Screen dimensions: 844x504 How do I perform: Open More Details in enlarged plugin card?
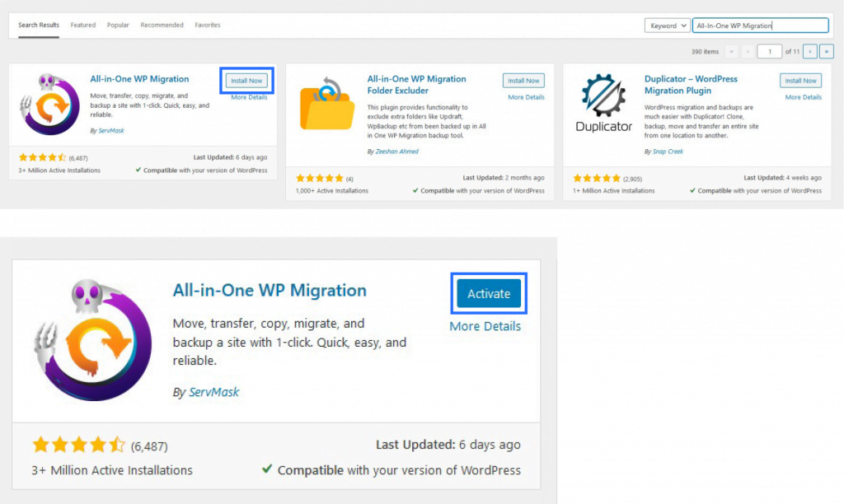485,326
